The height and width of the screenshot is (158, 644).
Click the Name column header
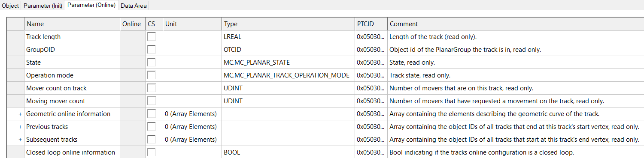coord(72,24)
